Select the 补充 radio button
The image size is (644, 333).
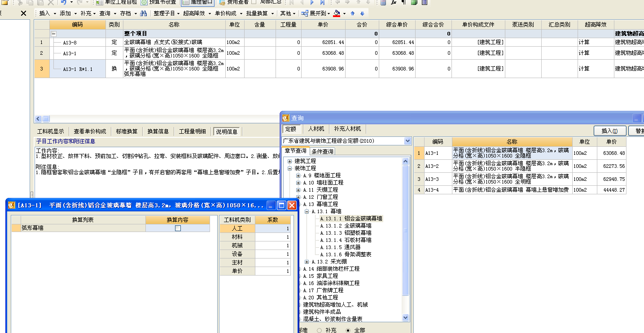click(319, 330)
